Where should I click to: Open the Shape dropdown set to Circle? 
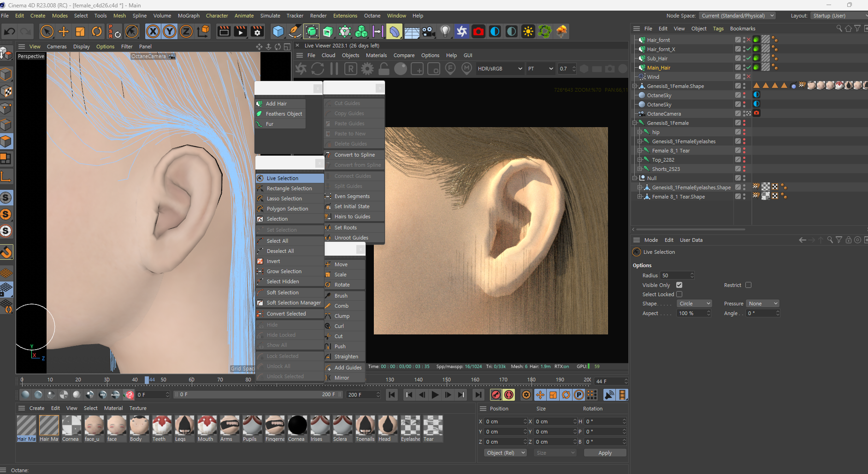pyautogui.click(x=695, y=304)
